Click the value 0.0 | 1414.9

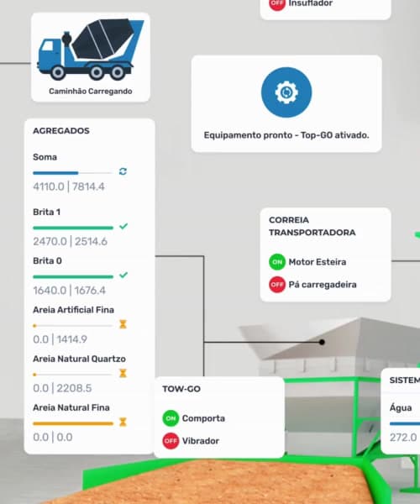tap(60, 339)
